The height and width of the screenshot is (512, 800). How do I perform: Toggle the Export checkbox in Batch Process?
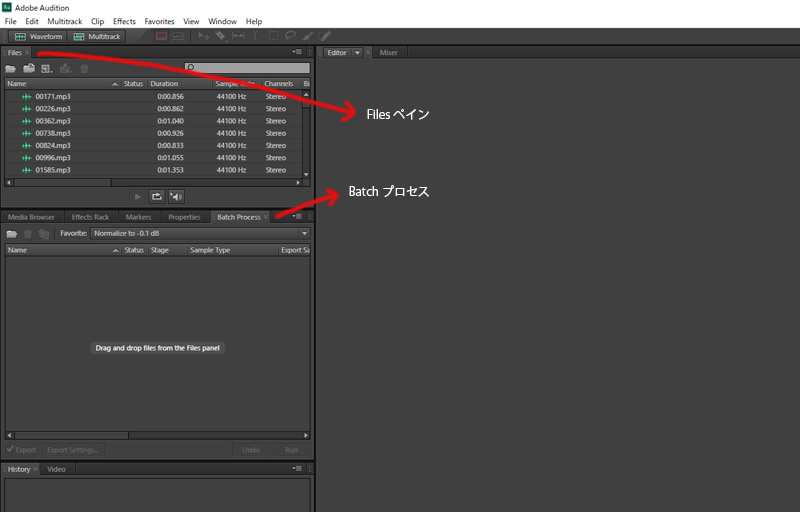click(10, 449)
